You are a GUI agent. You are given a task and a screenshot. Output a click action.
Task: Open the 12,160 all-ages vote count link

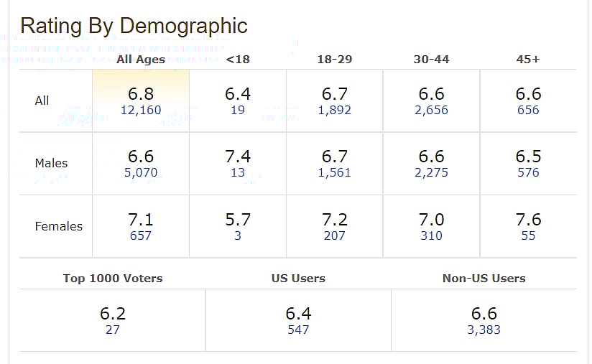tap(141, 111)
